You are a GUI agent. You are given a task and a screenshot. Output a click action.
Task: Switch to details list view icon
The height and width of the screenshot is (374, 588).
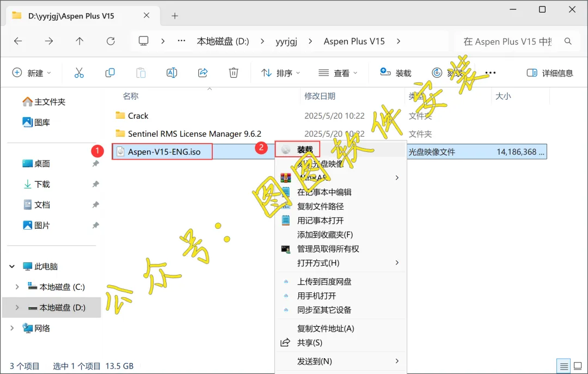tap(563, 366)
